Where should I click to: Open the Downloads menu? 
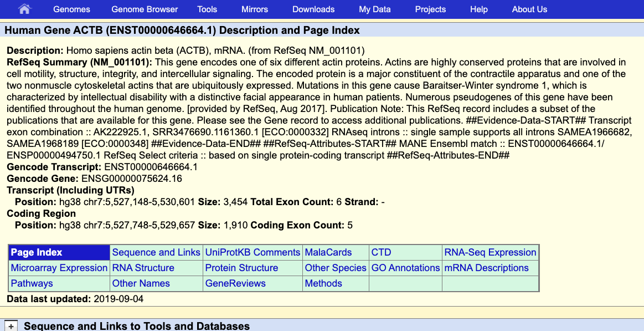click(313, 9)
